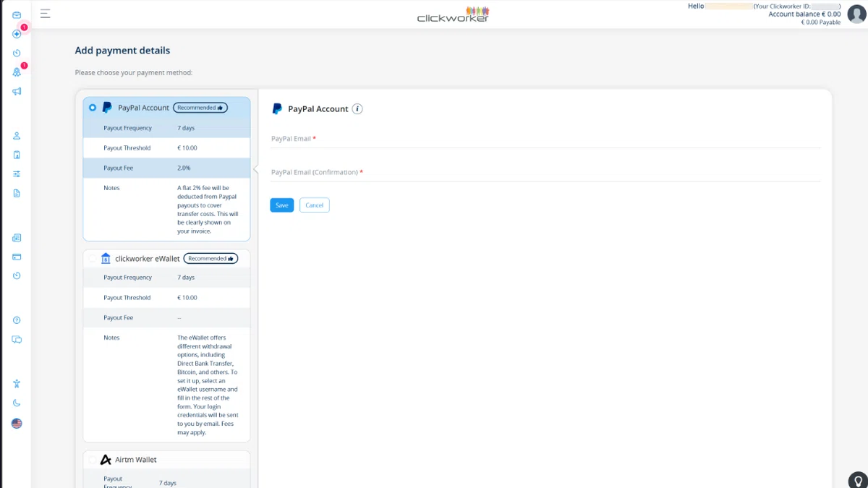The width and height of the screenshot is (868, 488).
Task: Click the PayPal Payout Frequency 7 days value
Action: pyautogui.click(x=186, y=128)
